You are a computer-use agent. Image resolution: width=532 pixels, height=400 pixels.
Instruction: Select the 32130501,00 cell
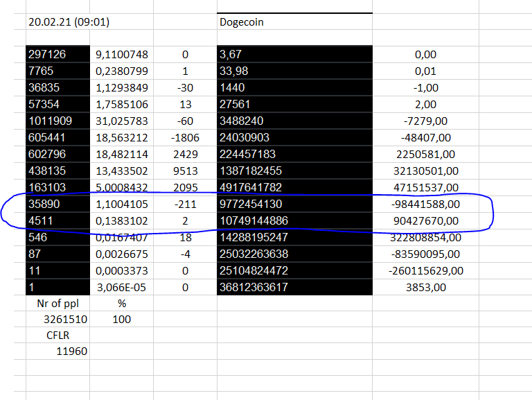(425, 171)
